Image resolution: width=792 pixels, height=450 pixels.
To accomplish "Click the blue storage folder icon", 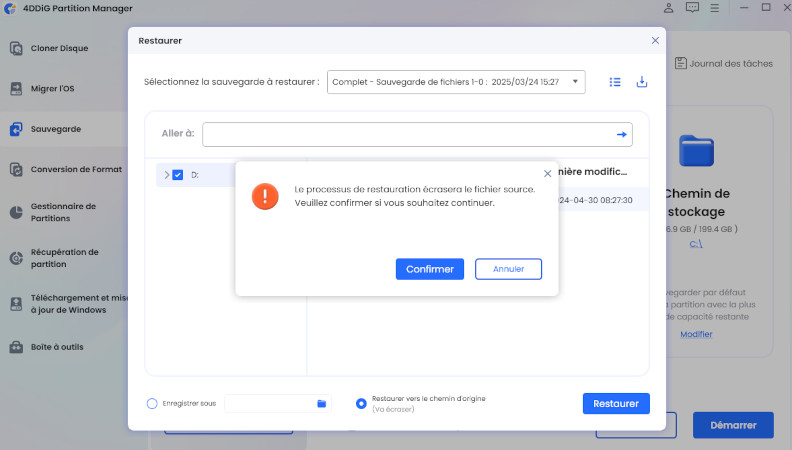I will pyautogui.click(x=696, y=151).
